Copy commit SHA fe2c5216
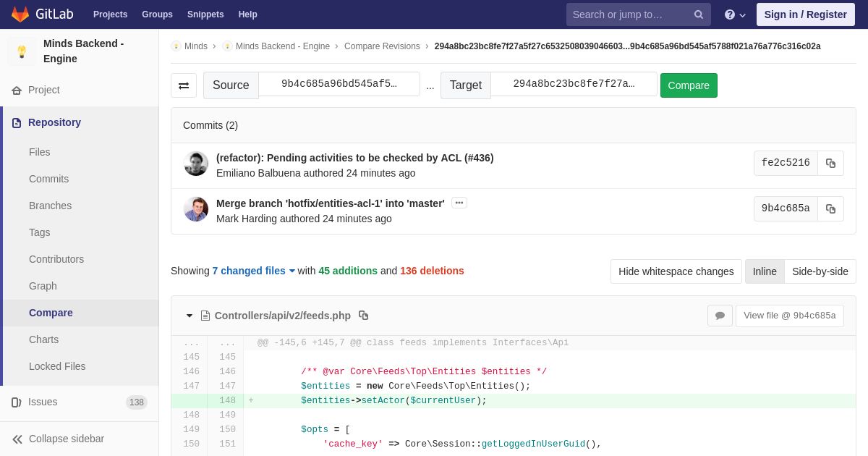 (830, 164)
